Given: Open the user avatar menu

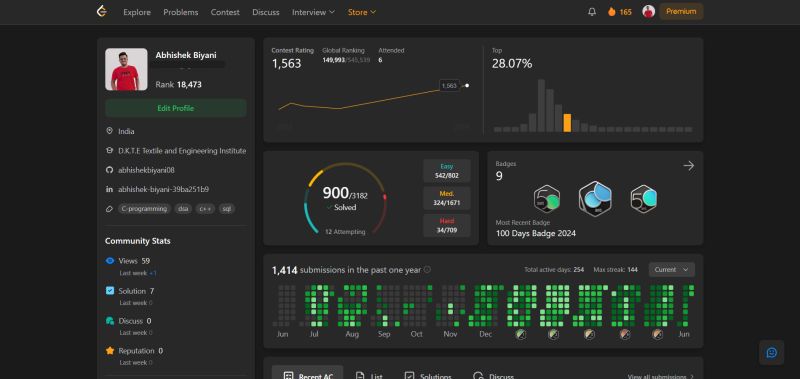Looking at the screenshot, I should 648,12.
